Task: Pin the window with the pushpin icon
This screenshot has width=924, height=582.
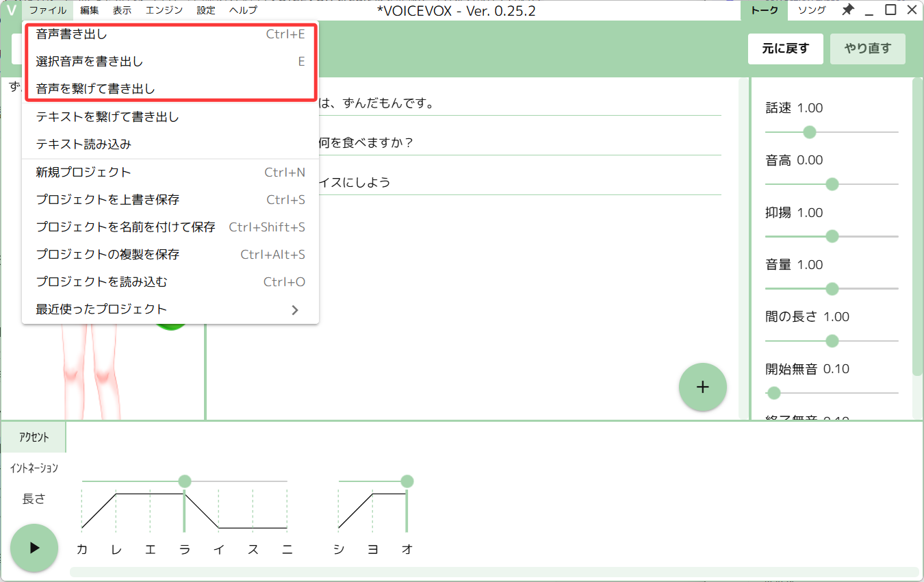Action: (x=847, y=10)
